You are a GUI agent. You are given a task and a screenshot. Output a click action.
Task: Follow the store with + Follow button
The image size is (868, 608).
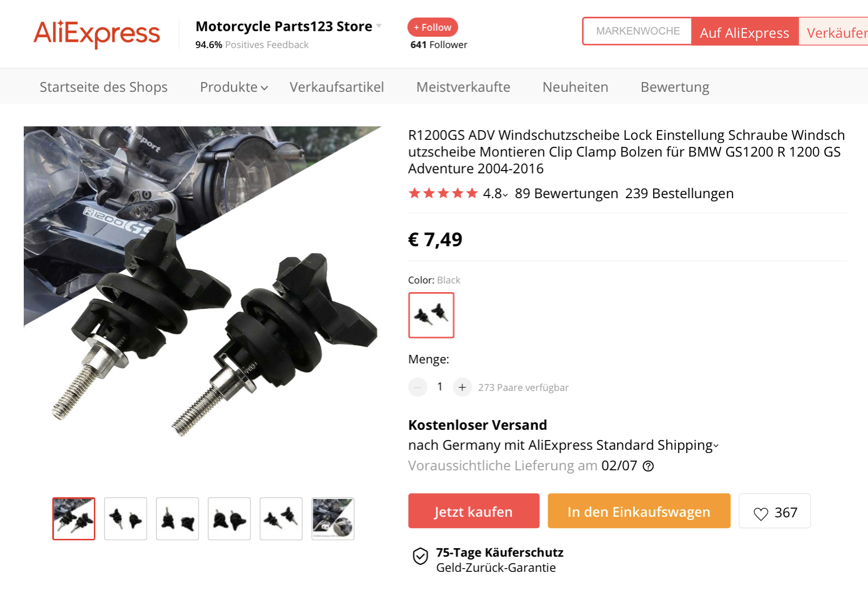coord(433,27)
